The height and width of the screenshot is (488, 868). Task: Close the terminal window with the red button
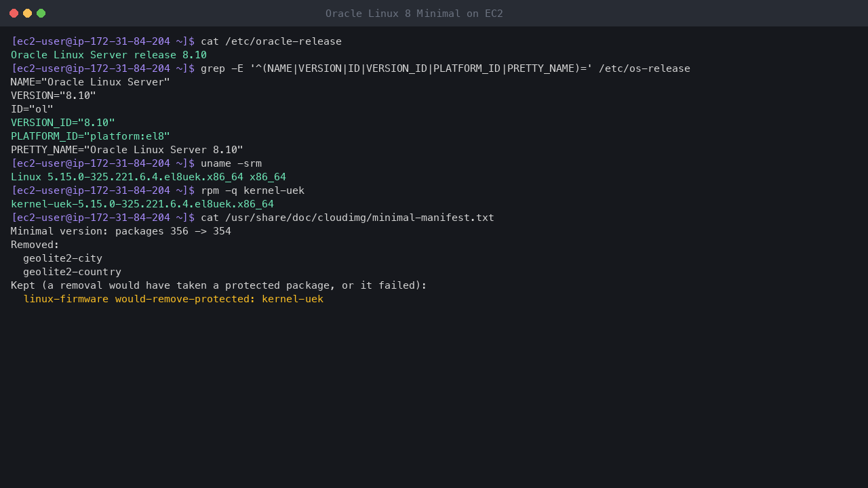(14, 13)
